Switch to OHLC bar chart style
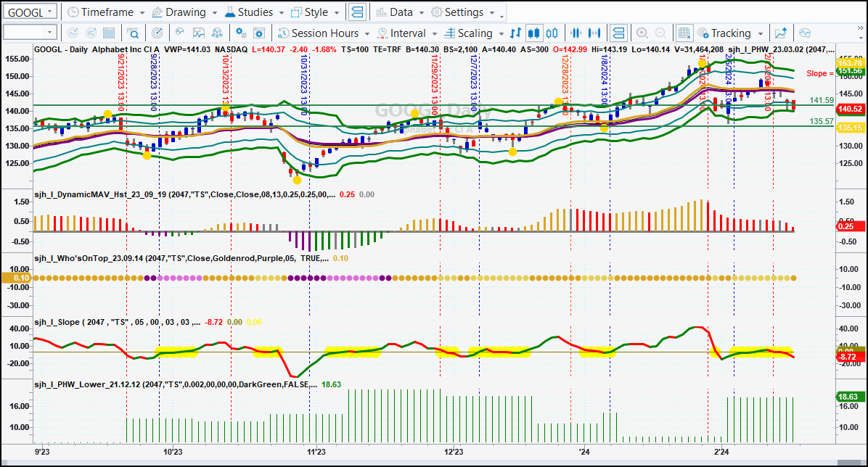 tap(515, 33)
